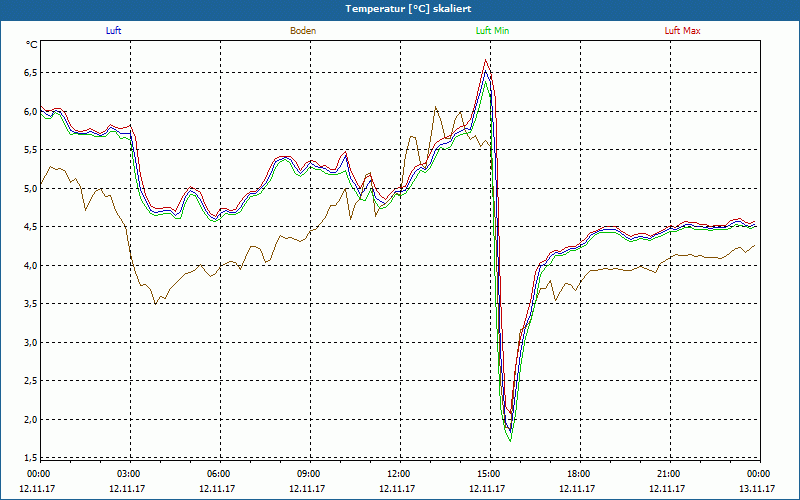This screenshot has width=800, height=500.
Task: Click the 13.11.17 date label
Action: pos(758,488)
